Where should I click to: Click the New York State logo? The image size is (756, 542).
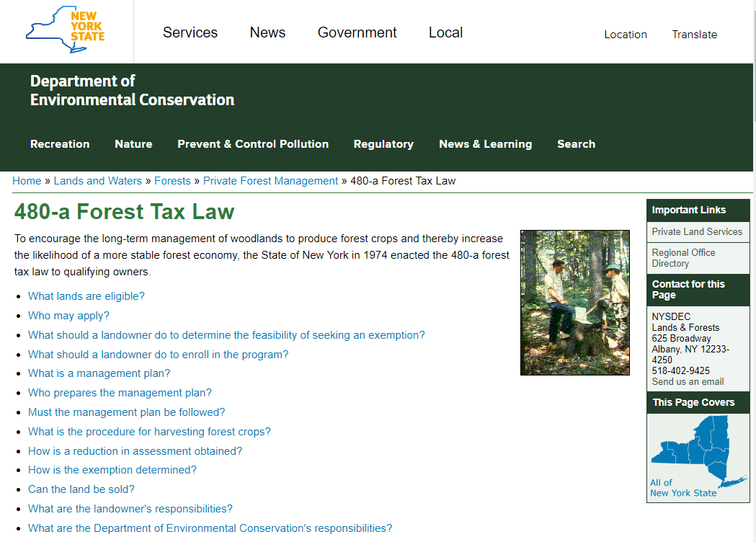(66, 30)
